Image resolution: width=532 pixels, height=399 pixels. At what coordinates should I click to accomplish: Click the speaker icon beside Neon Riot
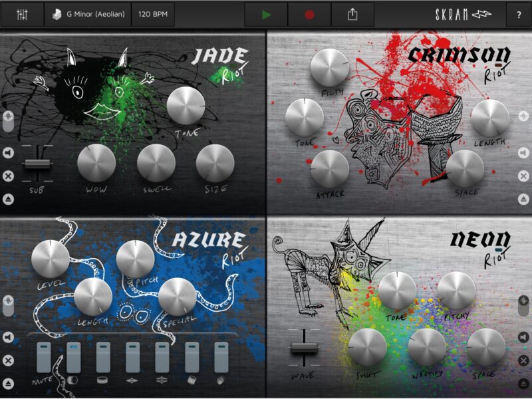pos(524,337)
